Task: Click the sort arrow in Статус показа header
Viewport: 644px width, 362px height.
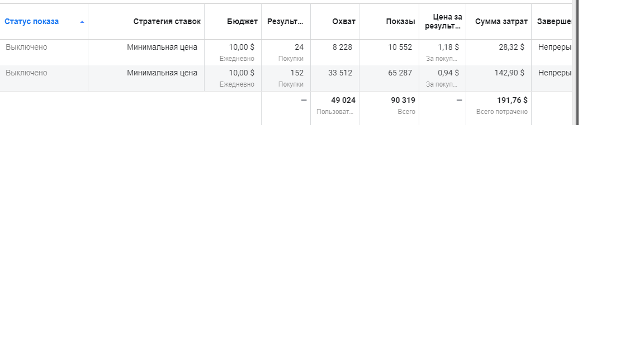Action: point(82,22)
